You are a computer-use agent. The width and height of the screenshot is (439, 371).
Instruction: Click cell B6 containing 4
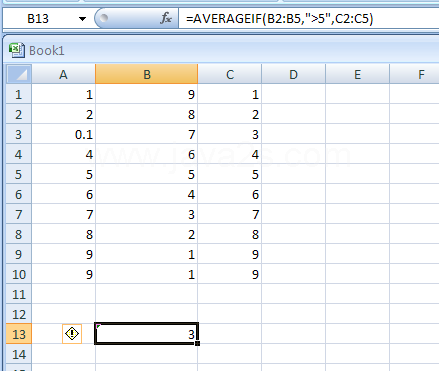147,194
